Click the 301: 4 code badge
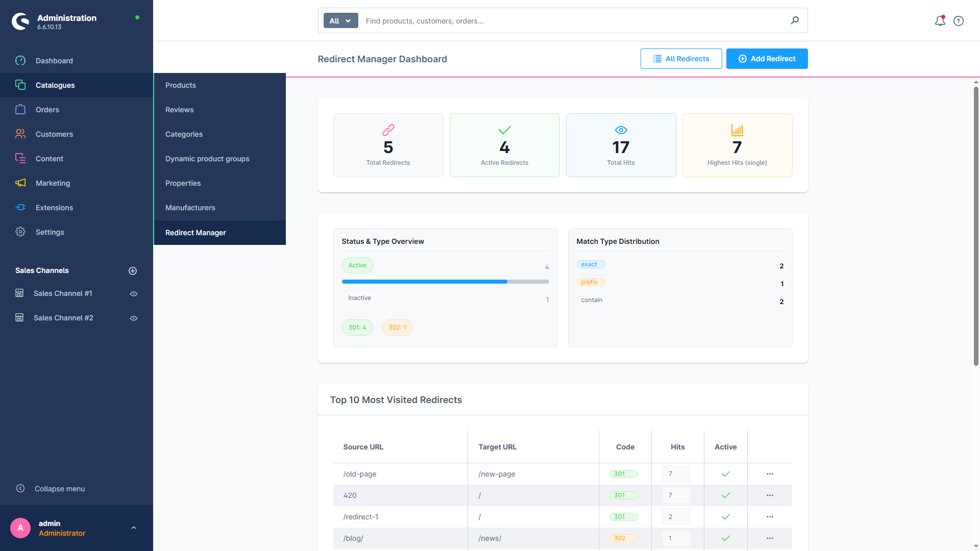The image size is (980, 551). pos(357,328)
